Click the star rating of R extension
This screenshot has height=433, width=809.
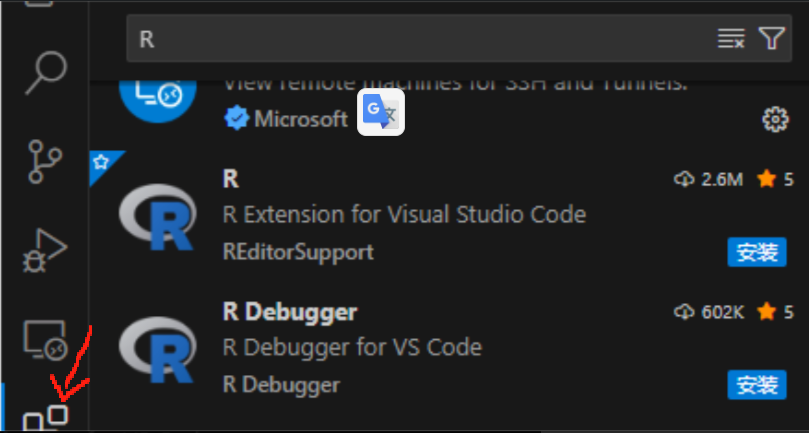point(775,180)
